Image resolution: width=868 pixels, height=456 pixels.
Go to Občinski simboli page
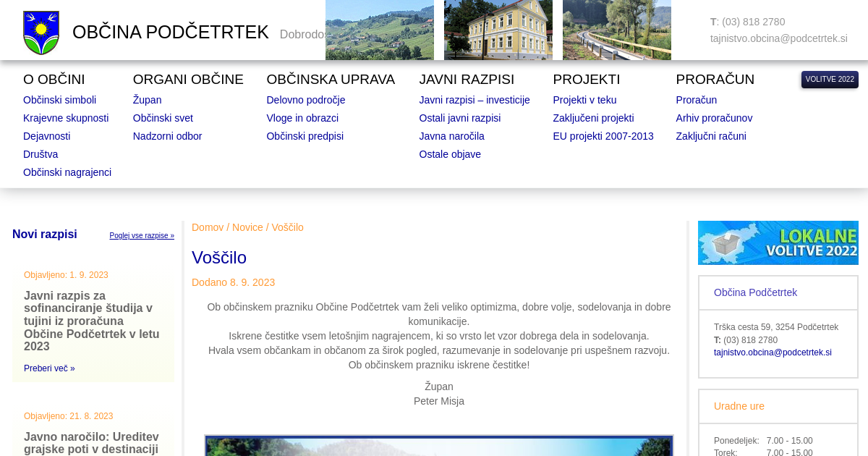[59, 100]
